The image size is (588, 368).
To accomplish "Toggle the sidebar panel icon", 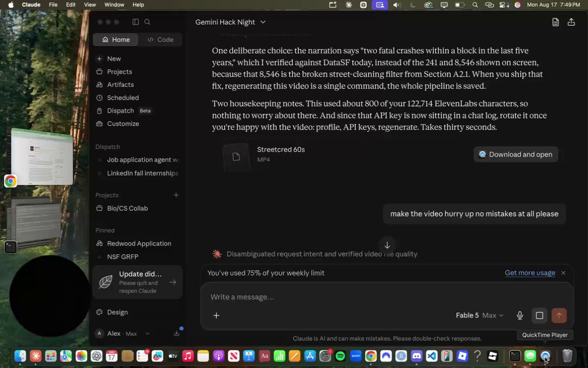I will pos(135,22).
